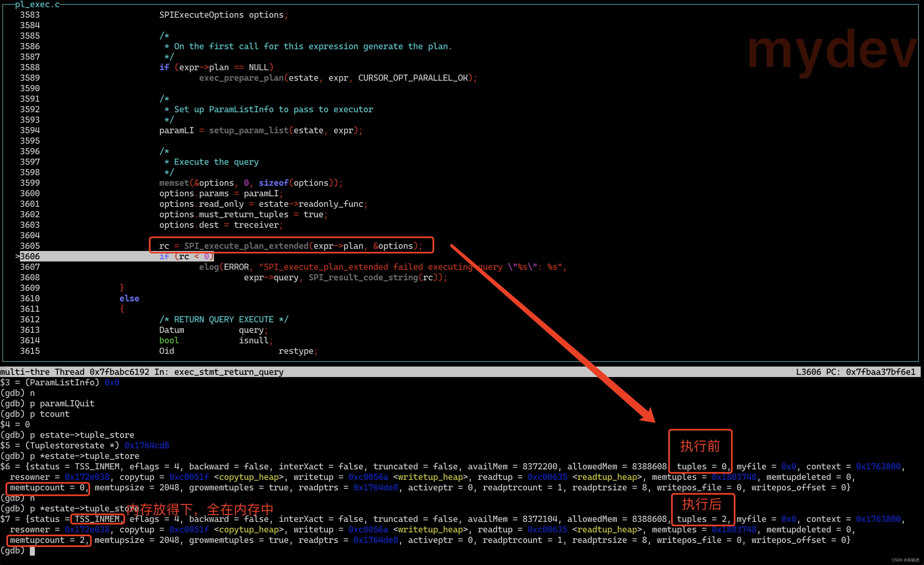This screenshot has height=565, width=924.
Task: Click 'options.dest = treceiver;'
Action: point(221,224)
